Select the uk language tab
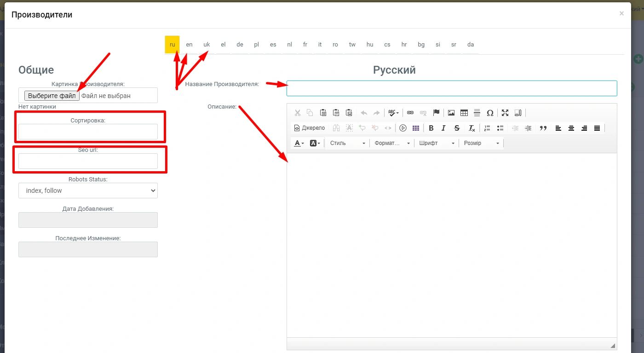This screenshot has width=644, height=353. [x=207, y=45]
